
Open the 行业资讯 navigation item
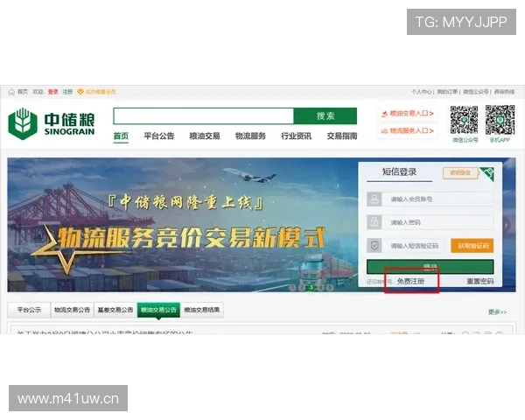coord(297,136)
